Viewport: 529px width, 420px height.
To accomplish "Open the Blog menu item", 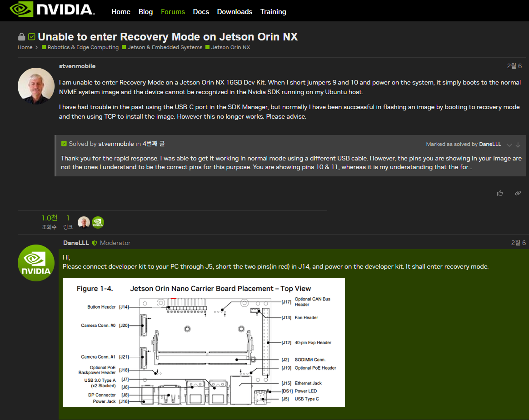I will pyautogui.click(x=145, y=12).
